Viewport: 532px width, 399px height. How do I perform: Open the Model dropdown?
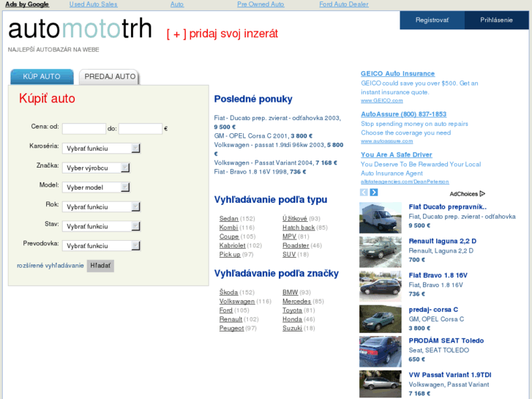pyautogui.click(x=96, y=187)
